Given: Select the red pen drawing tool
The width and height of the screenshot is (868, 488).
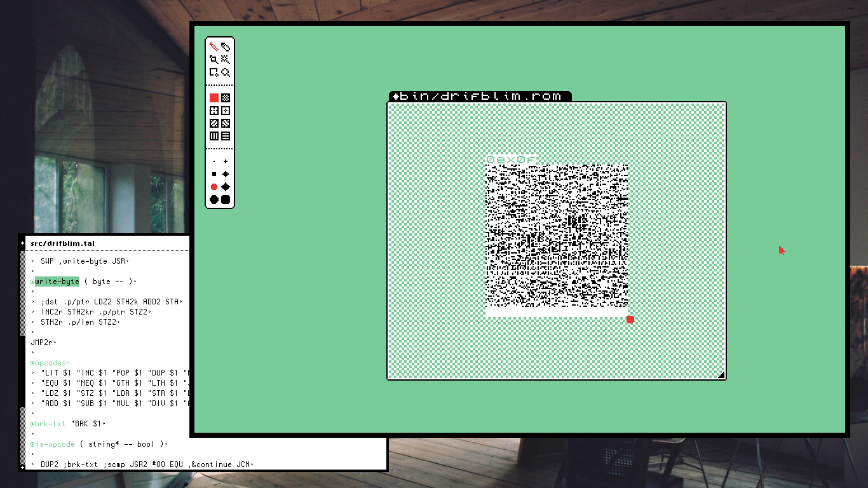Looking at the screenshot, I should click(214, 47).
